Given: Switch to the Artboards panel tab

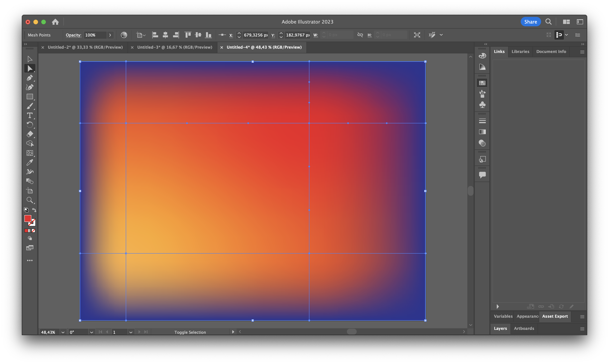Looking at the screenshot, I should pos(523,328).
